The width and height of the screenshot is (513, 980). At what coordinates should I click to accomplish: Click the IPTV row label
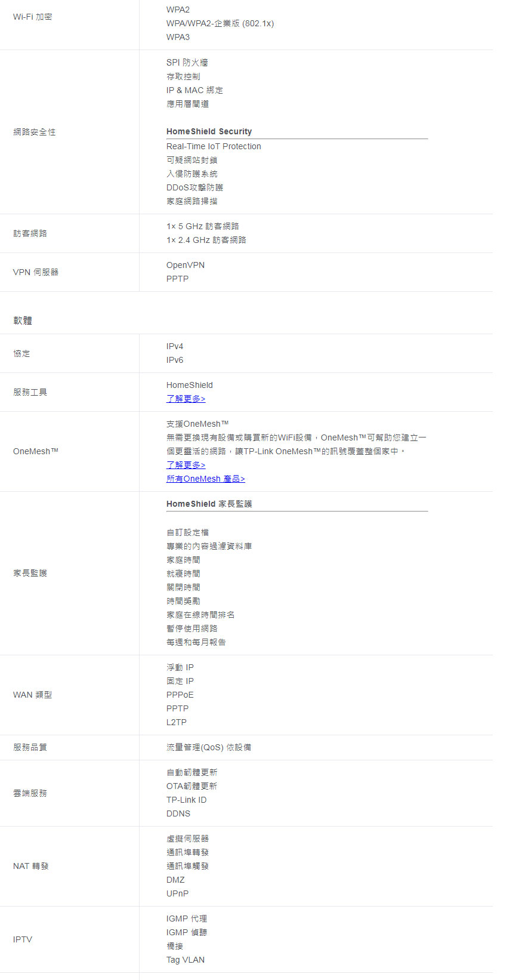coord(23,939)
